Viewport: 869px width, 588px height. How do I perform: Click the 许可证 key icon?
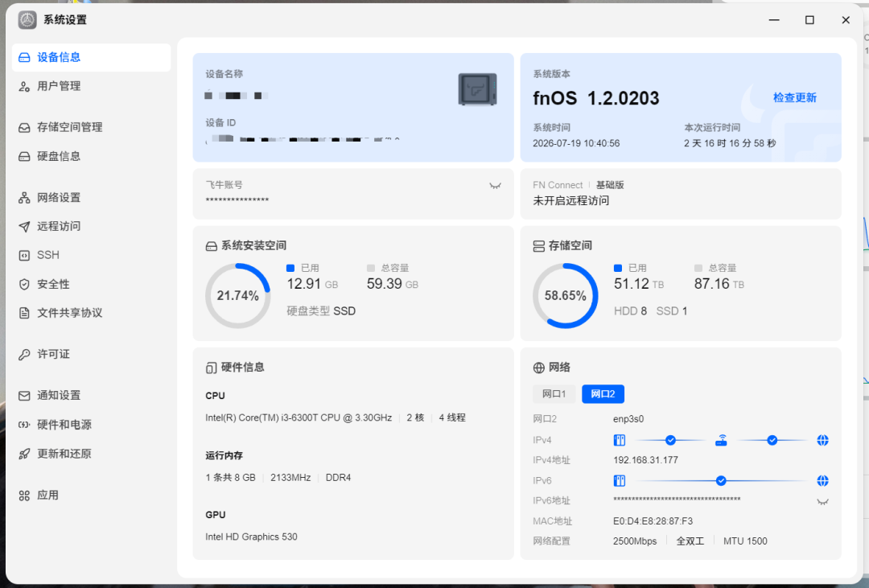pyautogui.click(x=24, y=355)
